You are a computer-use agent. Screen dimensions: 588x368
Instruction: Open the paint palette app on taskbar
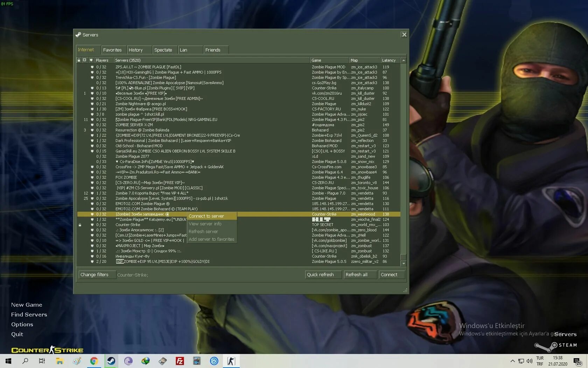click(77, 361)
